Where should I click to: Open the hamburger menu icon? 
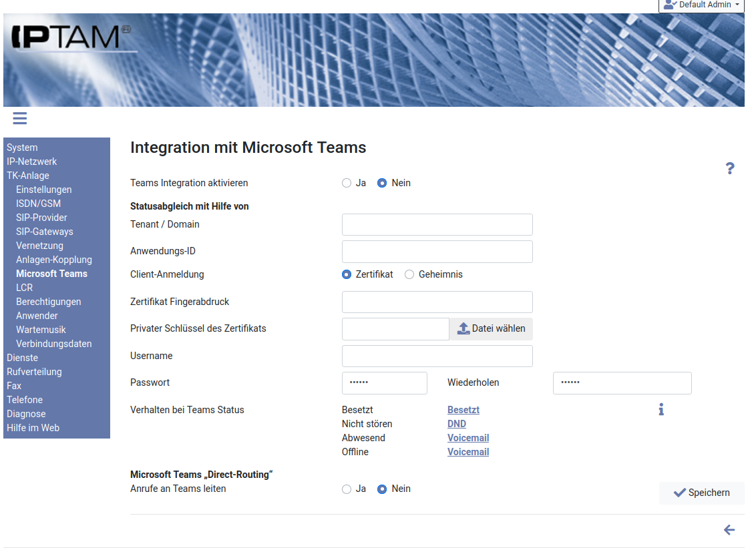(19, 118)
